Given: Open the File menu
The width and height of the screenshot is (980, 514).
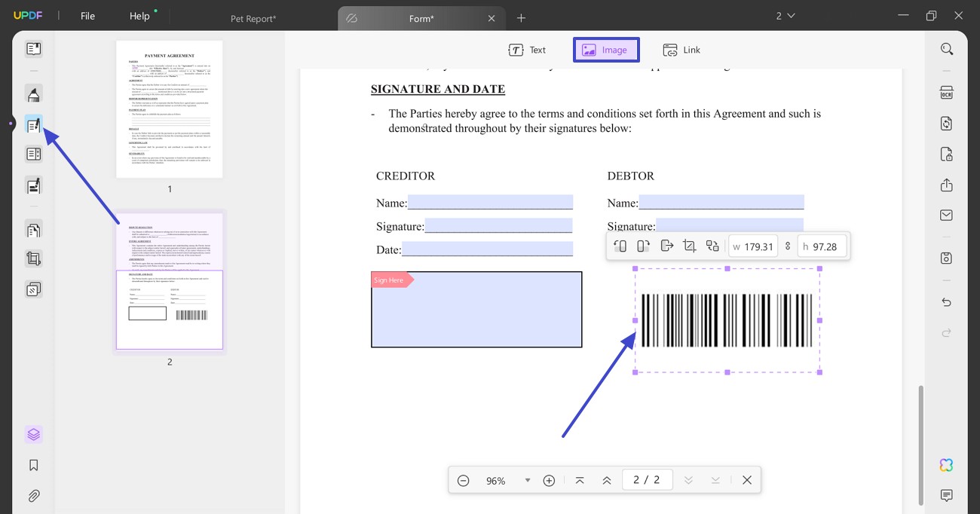Looking at the screenshot, I should point(87,15).
